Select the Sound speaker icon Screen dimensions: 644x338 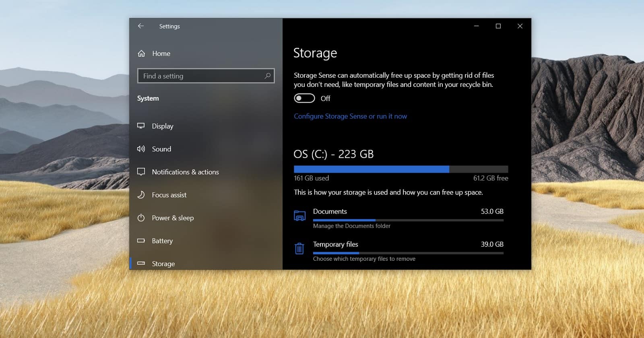pos(141,149)
